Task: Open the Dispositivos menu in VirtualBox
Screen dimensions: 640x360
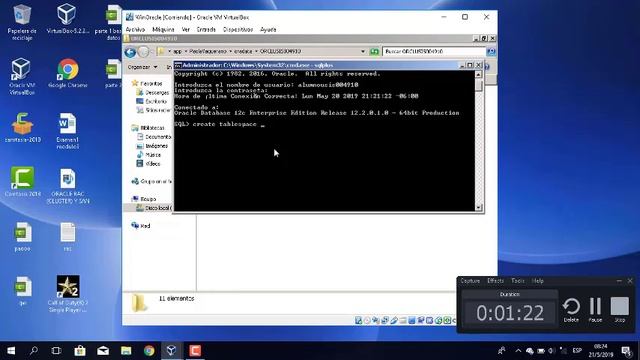Action: pos(238,29)
